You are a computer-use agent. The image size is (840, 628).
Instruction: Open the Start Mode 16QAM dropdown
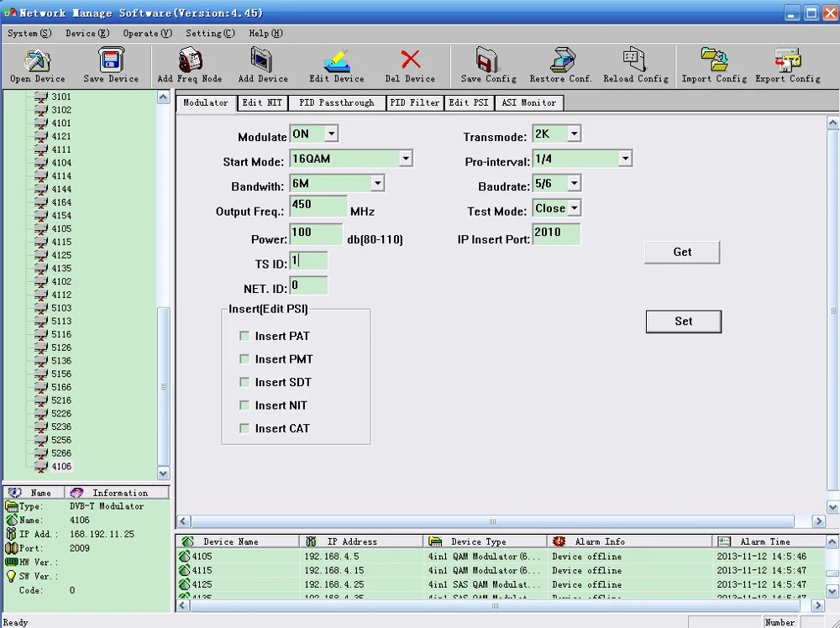tap(406, 159)
